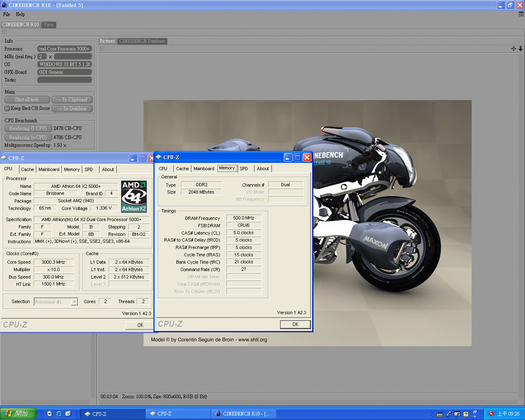Switch to CINEBENCH R10 taskbar button
The width and height of the screenshot is (525, 420).
point(244,414)
